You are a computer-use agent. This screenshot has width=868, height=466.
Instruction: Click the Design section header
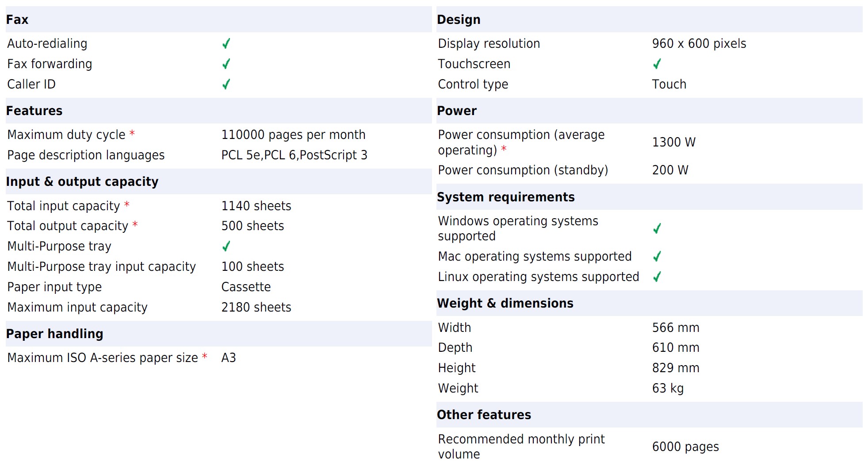point(459,19)
